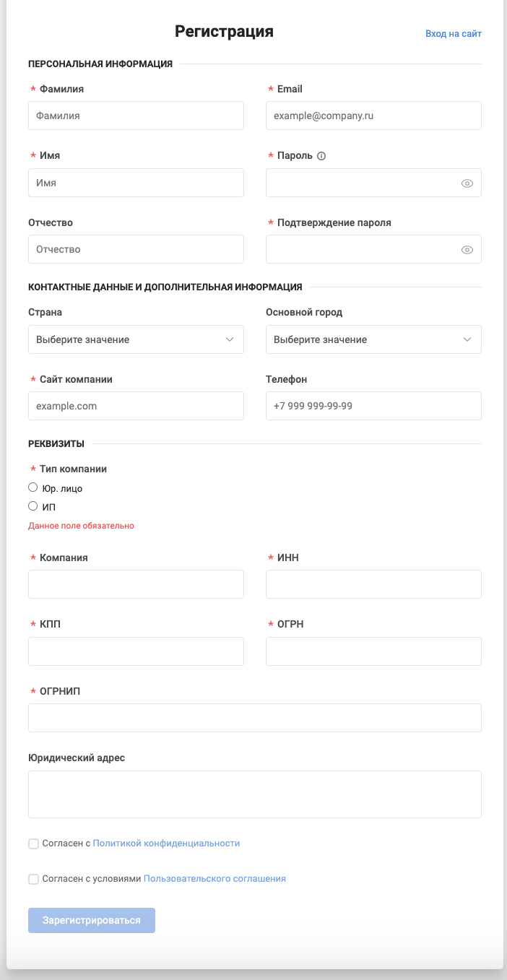Screen dimensions: 507x980
Task: Select the ИП radio button
Action: pyautogui.click(x=33, y=507)
